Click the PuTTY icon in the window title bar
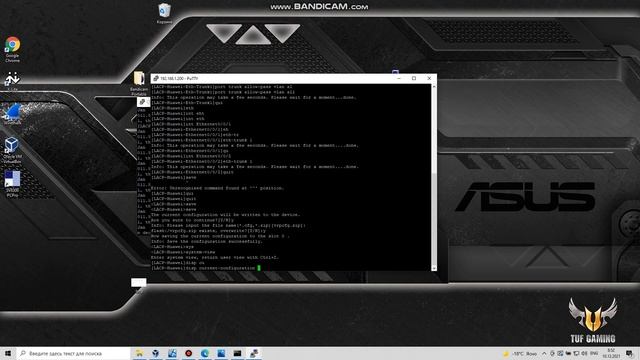Image resolution: width=640 pixels, height=360 pixels. point(156,78)
